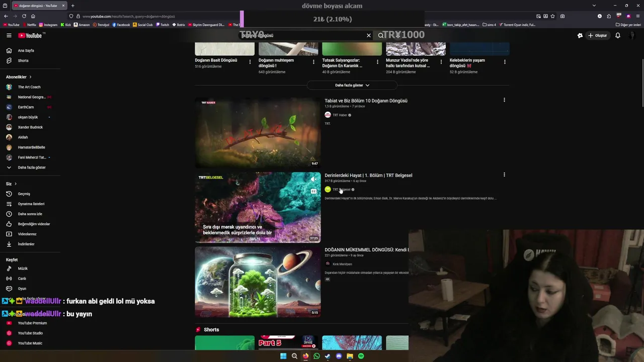Open TRT Haber channel link
644x362 pixels.
click(340, 115)
